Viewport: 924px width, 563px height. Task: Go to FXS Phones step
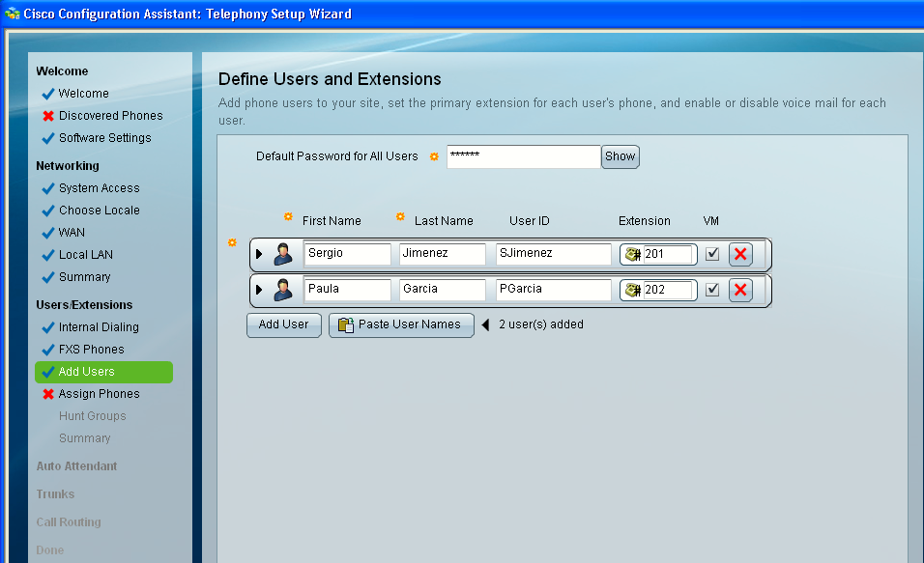tap(92, 350)
